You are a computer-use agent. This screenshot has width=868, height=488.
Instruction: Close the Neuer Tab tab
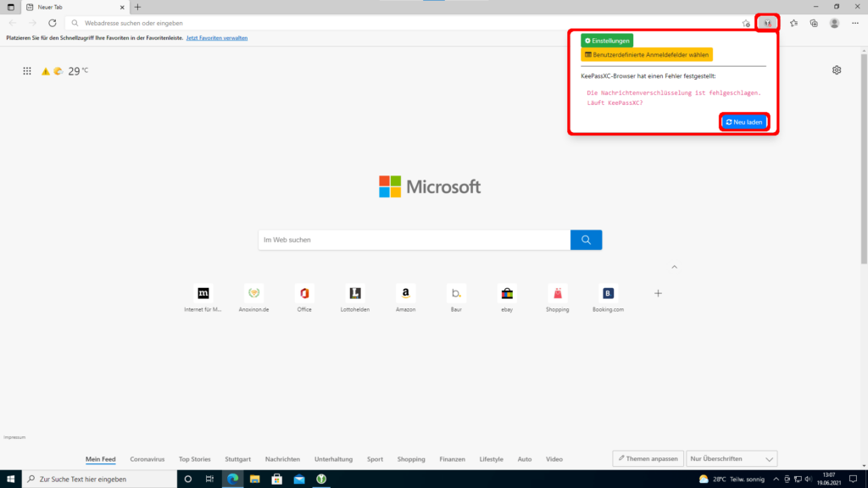pyautogui.click(x=122, y=7)
